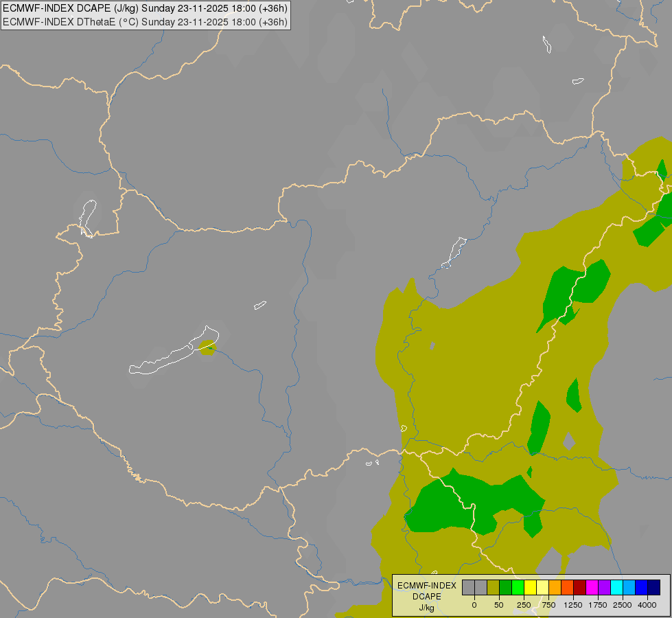Click the DCAPE label in the legend

coord(427,597)
